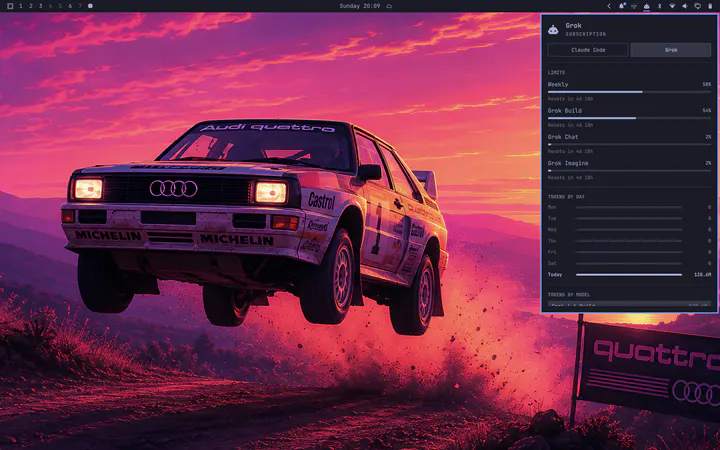720x450 pixels.
Task: Click the 'Today' row label
Action: (x=555, y=275)
